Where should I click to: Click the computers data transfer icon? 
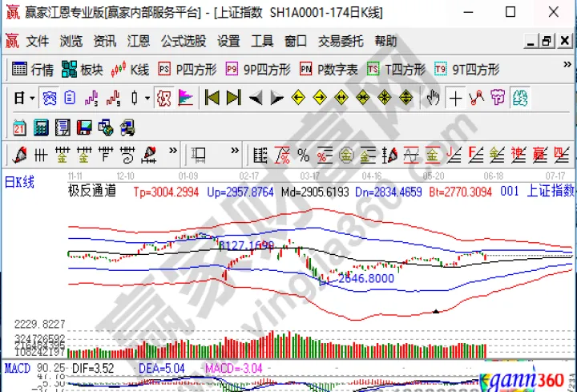127,127
